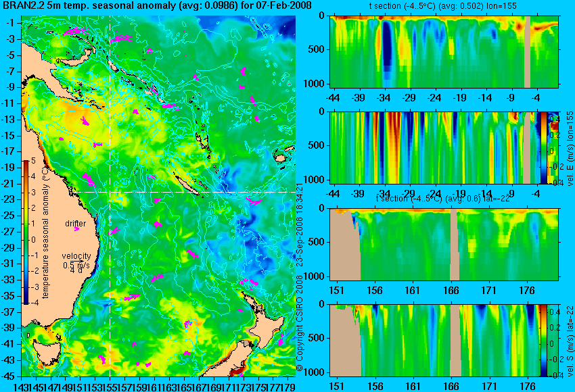Click the '155' longitude tick on map x-axis
This screenshot has height=392, width=575.
tap(110, 387)
